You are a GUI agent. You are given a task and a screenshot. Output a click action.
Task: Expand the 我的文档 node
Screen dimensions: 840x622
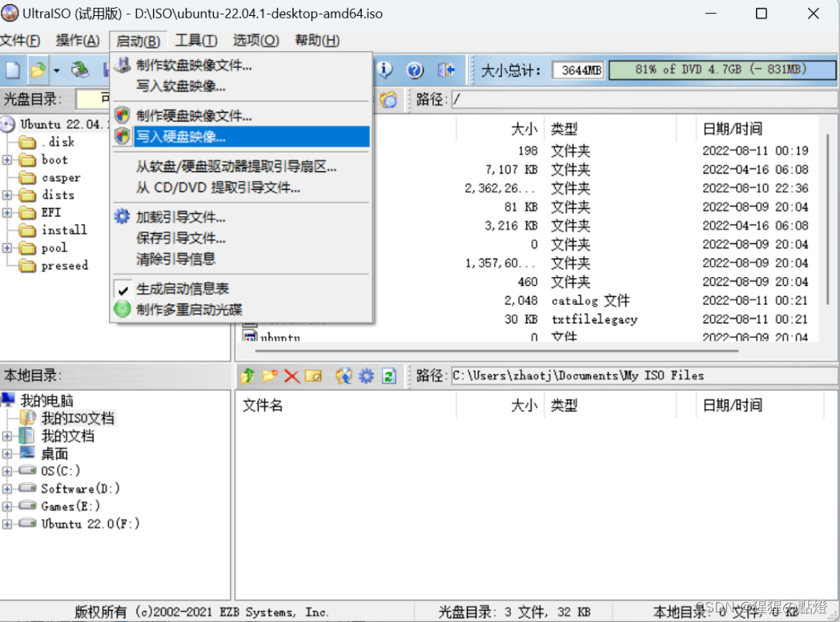coord(7,436)
